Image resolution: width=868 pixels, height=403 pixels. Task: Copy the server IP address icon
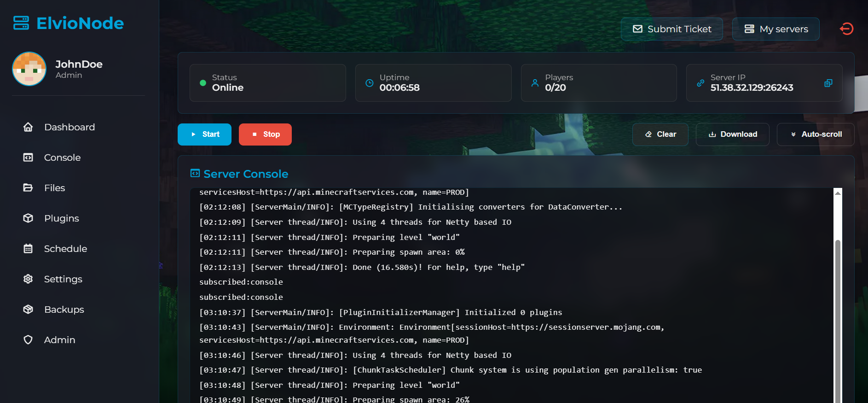click(x=828, y=83)
